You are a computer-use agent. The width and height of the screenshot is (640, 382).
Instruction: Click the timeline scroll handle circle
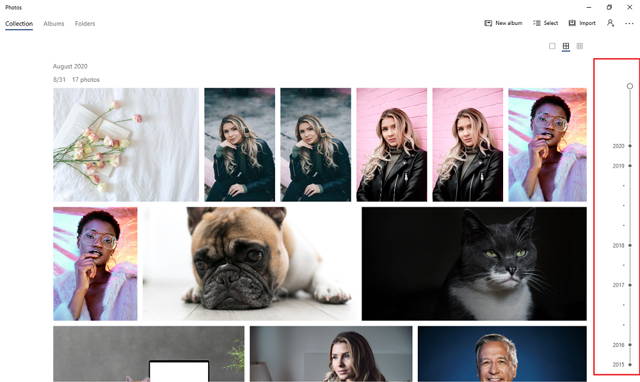tap(630, 86)
